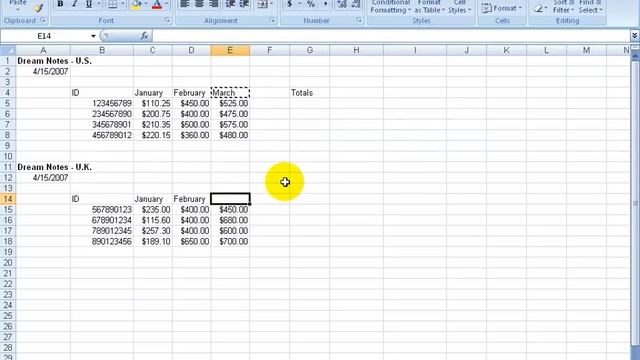Apply the yellow Fill Color bucket
This screenshot has height=360, width=640.
tap(136, 4)
